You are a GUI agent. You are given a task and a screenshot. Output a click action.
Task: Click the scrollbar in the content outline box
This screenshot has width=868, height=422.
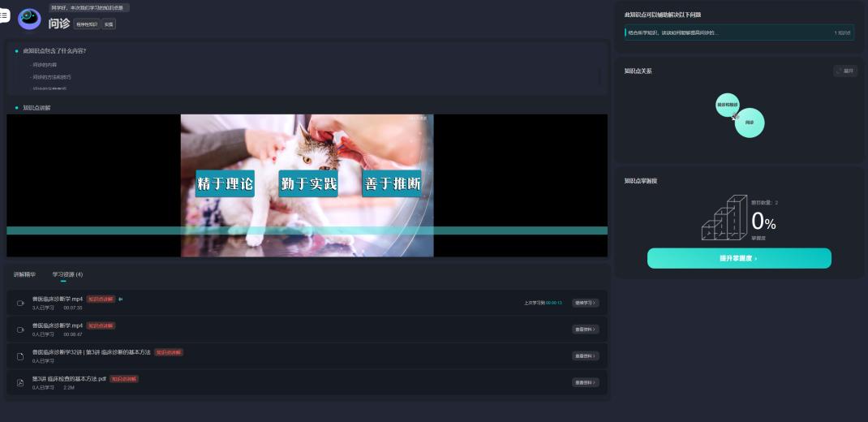[600, 76]
